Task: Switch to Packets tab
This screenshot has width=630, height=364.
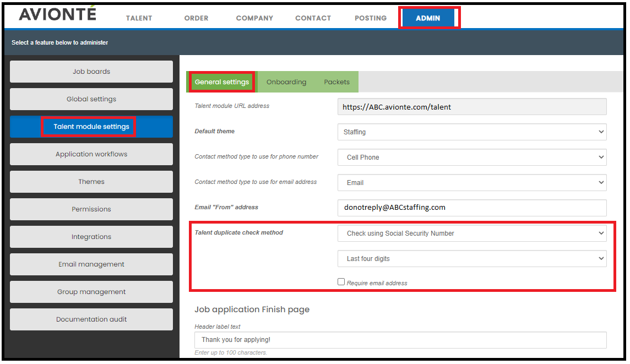Action: pyautogui.click(x=336, y=82)
